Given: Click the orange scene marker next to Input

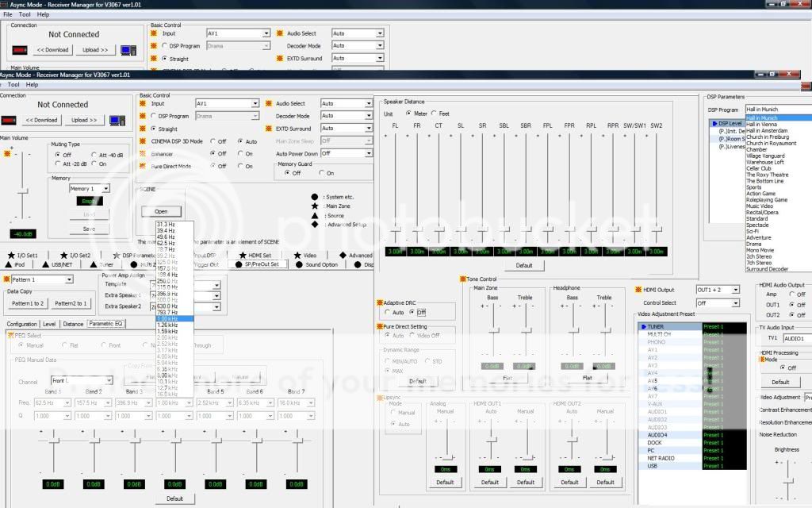Looking at the screenshot, I should (x=144, y=103).
